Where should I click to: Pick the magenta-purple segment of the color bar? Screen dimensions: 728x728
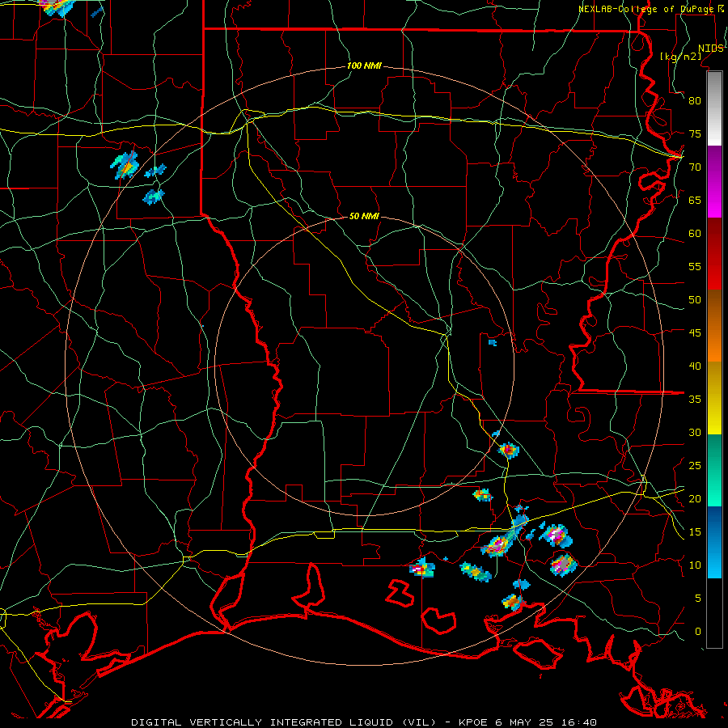714,182
